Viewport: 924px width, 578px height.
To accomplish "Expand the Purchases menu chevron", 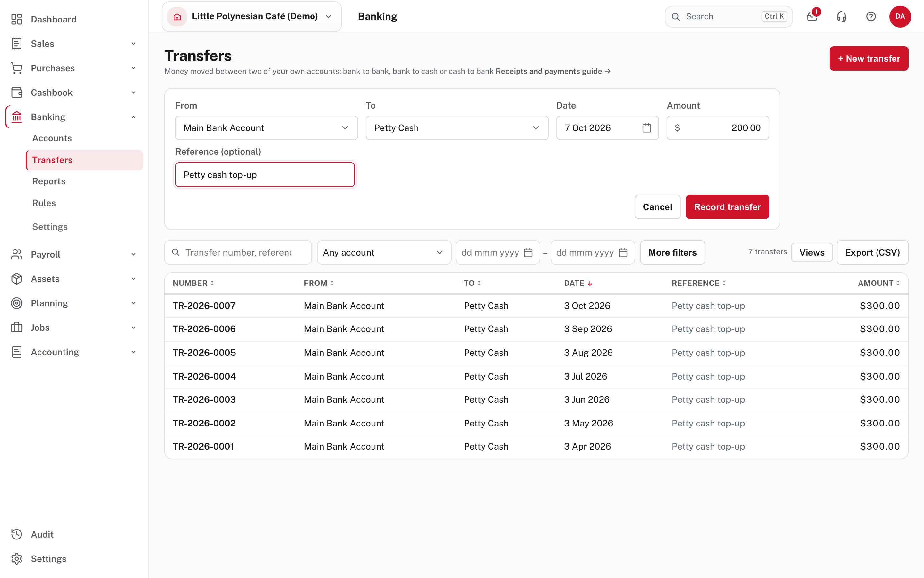I will [x=133, y=68].
